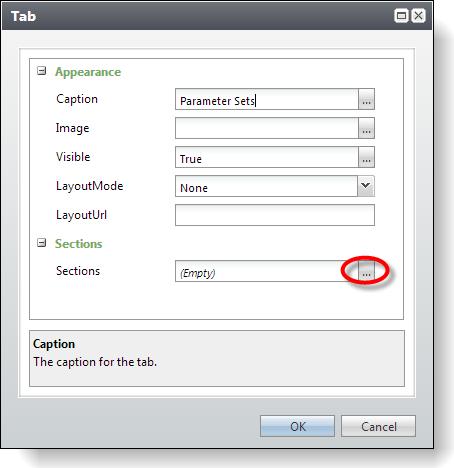Click the Cancel button
This screenshot has width=454, height=468.
(378, 426)
